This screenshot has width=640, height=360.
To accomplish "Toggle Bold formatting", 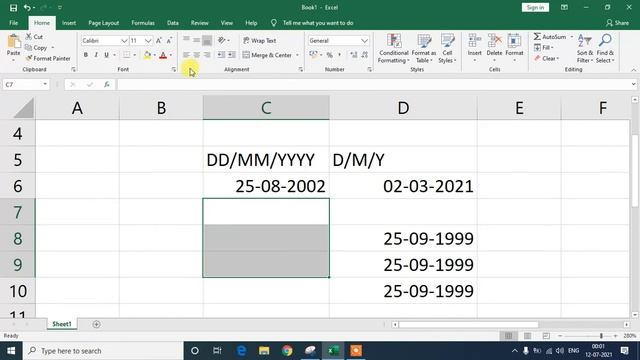I will click(86, 55).
